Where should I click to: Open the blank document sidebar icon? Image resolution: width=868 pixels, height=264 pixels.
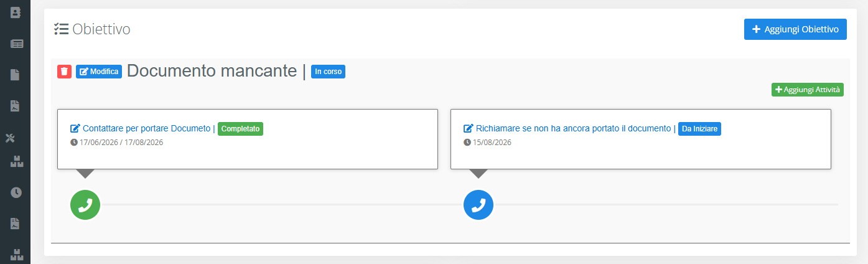(x=16, y=75)
